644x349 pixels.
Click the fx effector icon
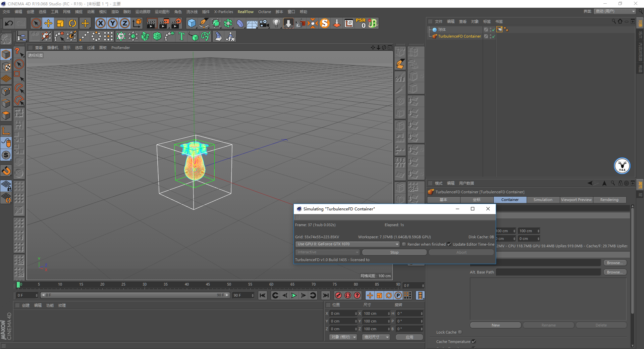pyautogui.click(x=230, y=37)
